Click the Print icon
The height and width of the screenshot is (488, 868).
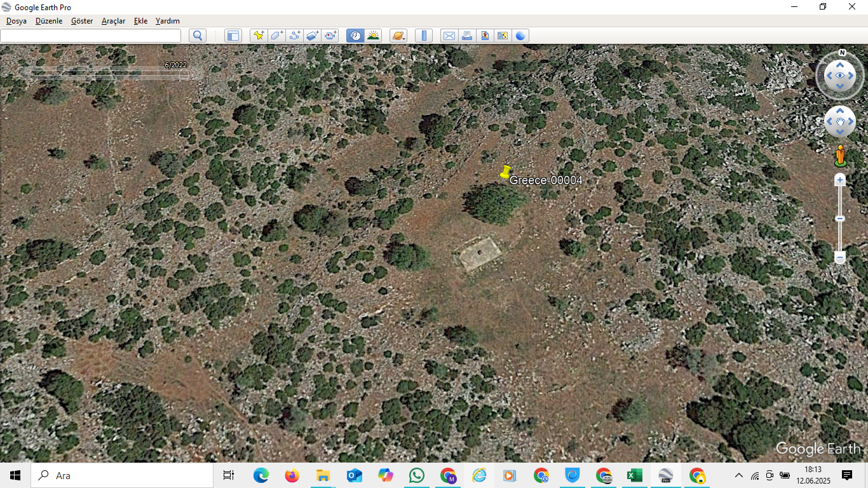point(467,36)
